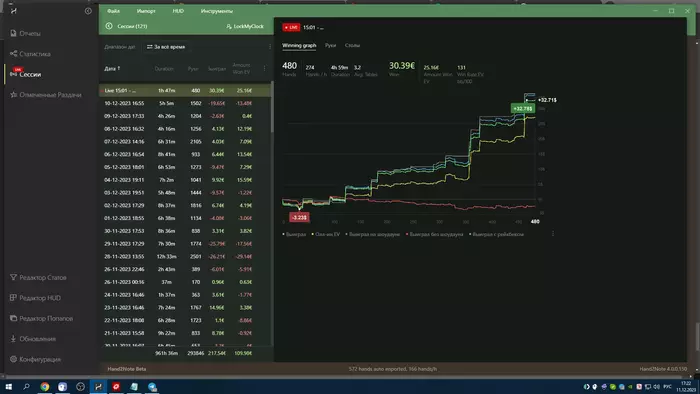Open the Viber icon in taskbar
This screenshot has width=700, height=394.
tap(62, 387)
